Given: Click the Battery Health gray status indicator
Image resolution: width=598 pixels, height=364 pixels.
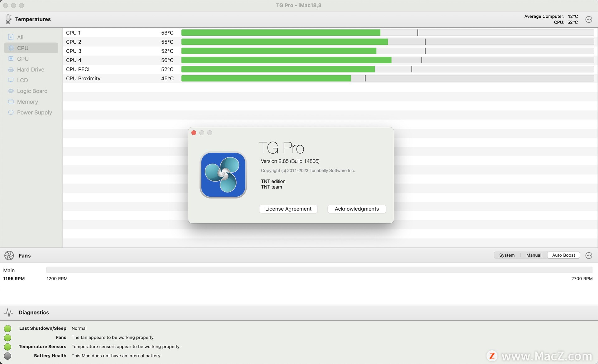Looking at the screenshot, I should (7, 356).
